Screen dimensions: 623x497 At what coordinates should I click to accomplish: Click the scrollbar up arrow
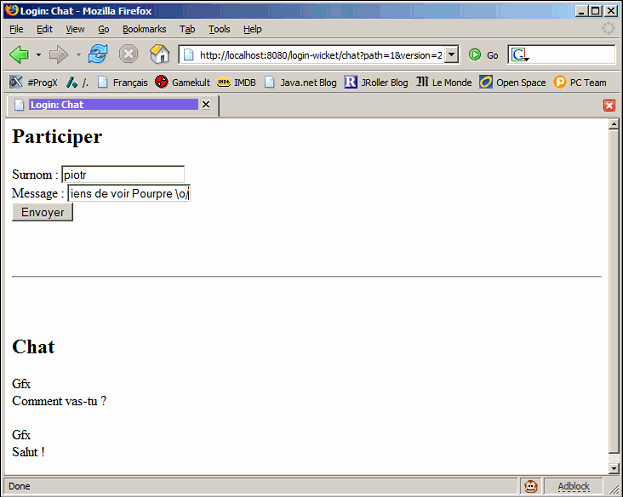(x=614, y=124)
